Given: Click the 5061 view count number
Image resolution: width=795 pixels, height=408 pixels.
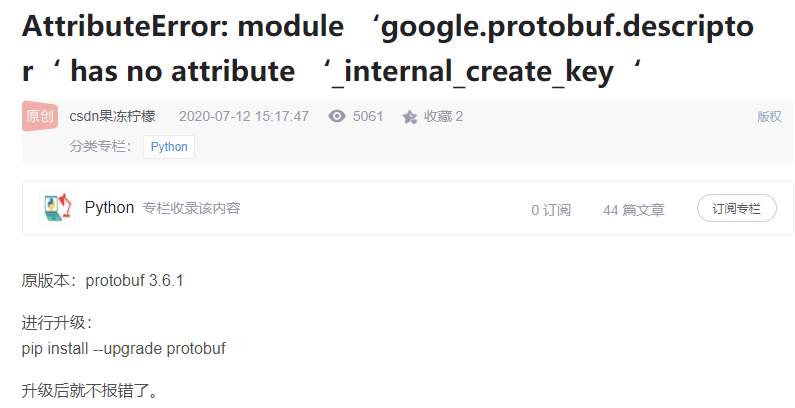Looking at the screenshot, I should tap(368, 116).
